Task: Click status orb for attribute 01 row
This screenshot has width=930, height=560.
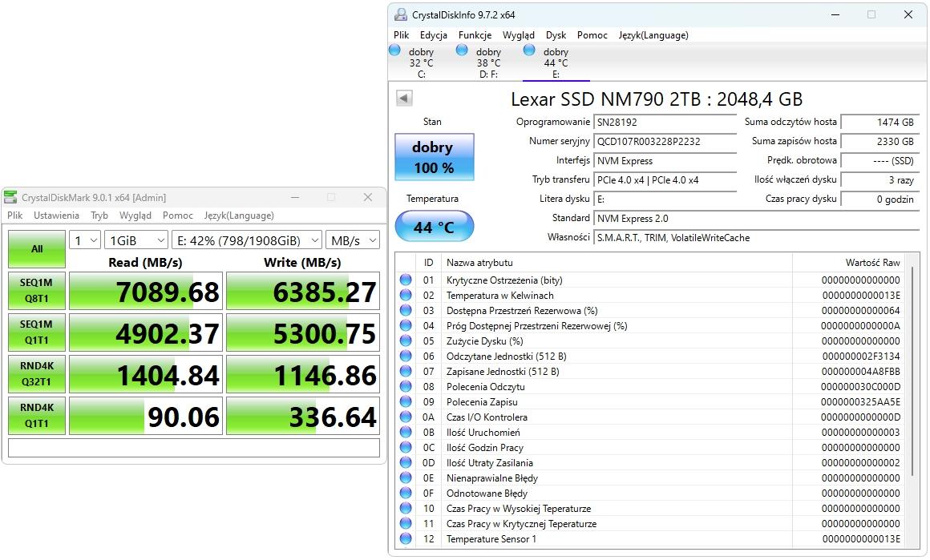Action: click(406, 280)
